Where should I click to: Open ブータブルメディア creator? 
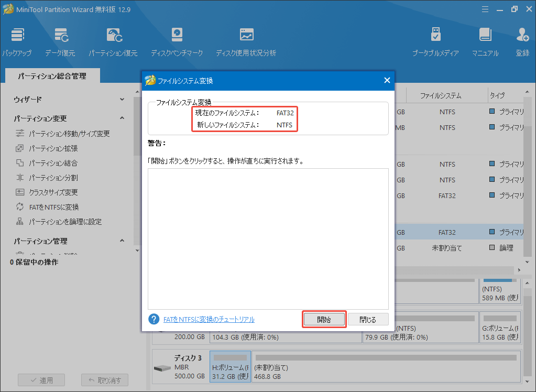pos(435,42)
